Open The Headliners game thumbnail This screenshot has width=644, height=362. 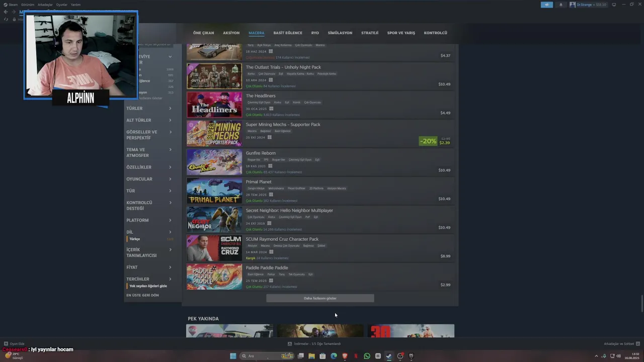(x=214, y=105)
